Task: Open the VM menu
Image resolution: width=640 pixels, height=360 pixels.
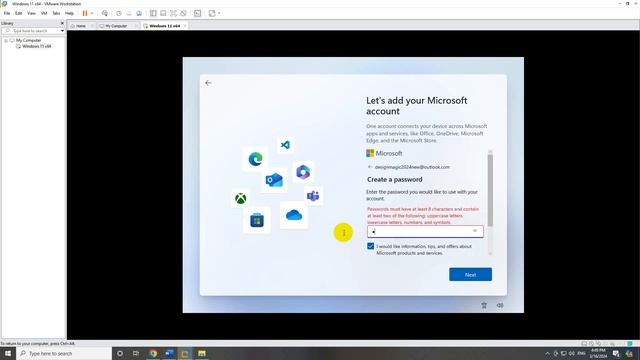Action: point(44,13)
